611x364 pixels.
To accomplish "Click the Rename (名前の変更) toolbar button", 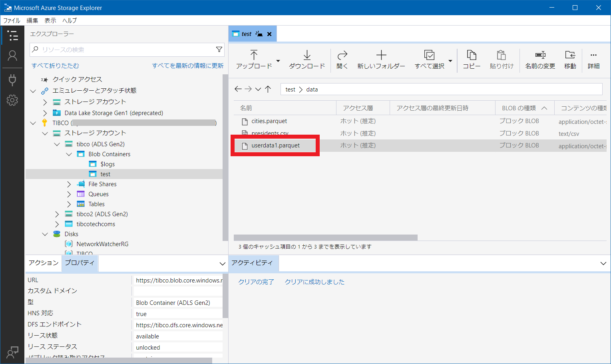I will click(x=540, y=60).
